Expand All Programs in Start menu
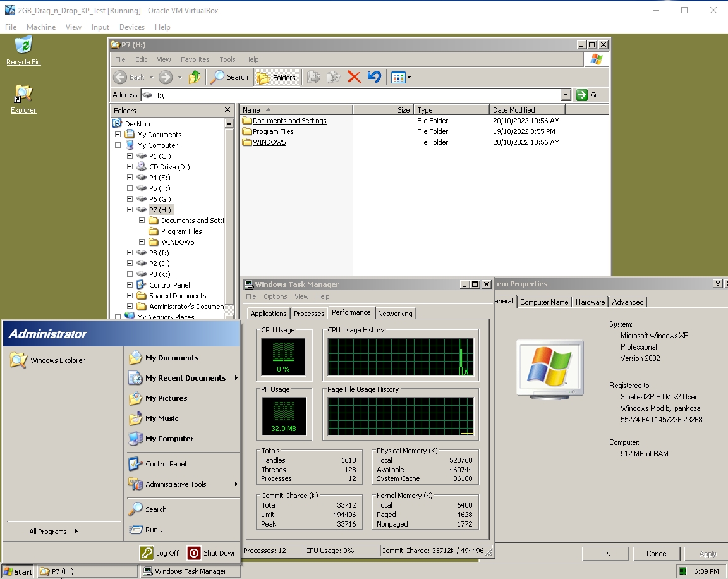The height and width of the screenshot is (579, 728). pyautogui.click(x=53, y=531)
